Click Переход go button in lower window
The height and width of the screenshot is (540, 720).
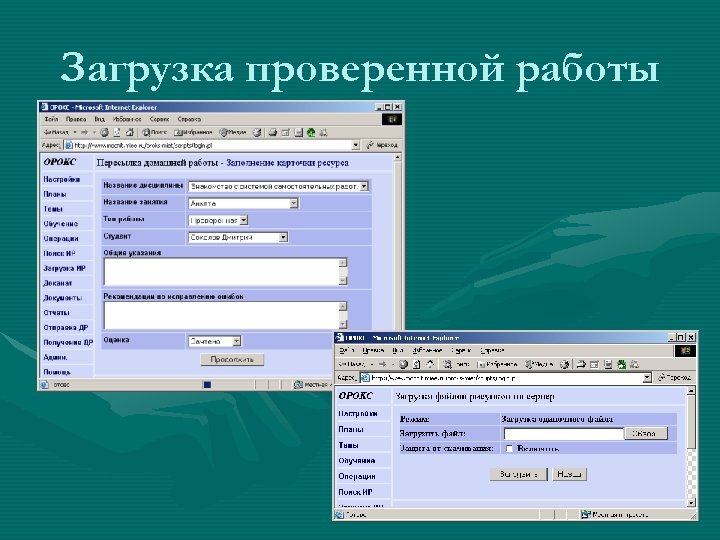click(x=675, y=377)
